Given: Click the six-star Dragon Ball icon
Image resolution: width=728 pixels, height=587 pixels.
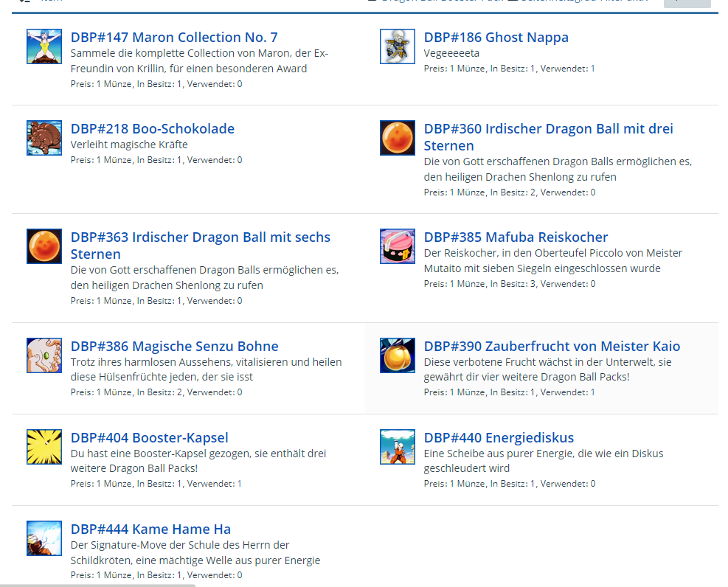Looking at the screenshot, I should coord(44,247).
